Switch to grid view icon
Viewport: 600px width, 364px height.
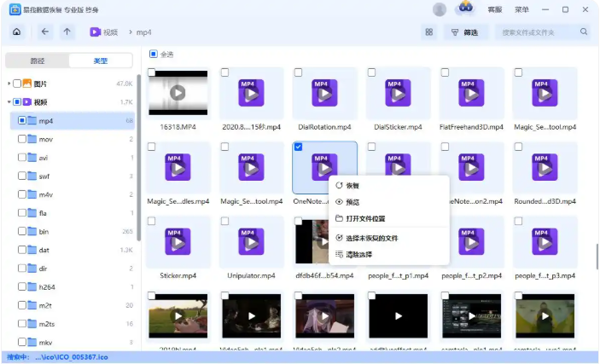tap(429, 32)
